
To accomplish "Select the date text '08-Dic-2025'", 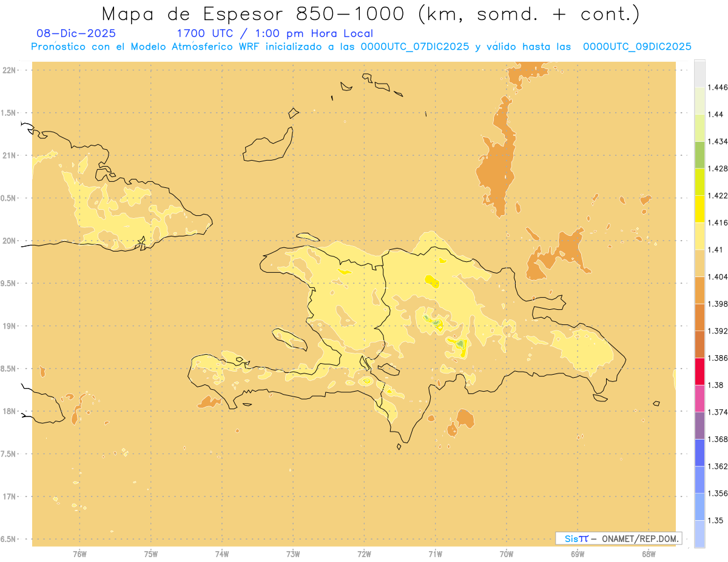I will [76, 33].
